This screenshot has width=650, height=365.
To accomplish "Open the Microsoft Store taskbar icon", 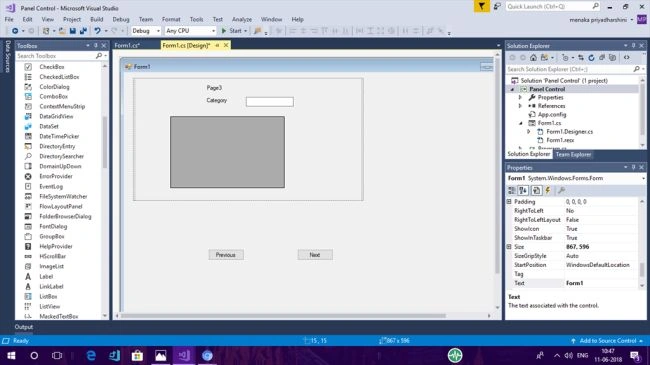I will (x=137, y=355).
